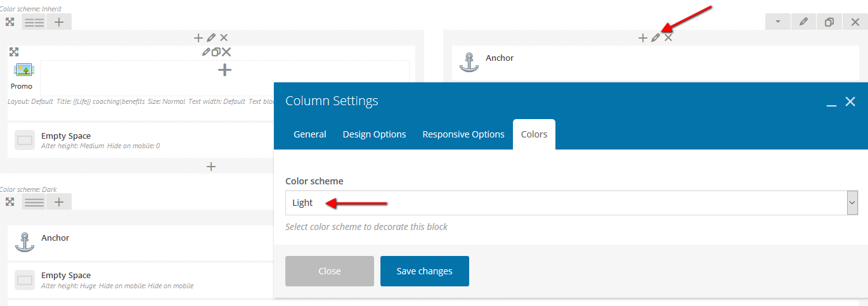The height and width of the screenshot is (306, 868).
Task: Go to the General tab
Action: [x=310, y=134]
